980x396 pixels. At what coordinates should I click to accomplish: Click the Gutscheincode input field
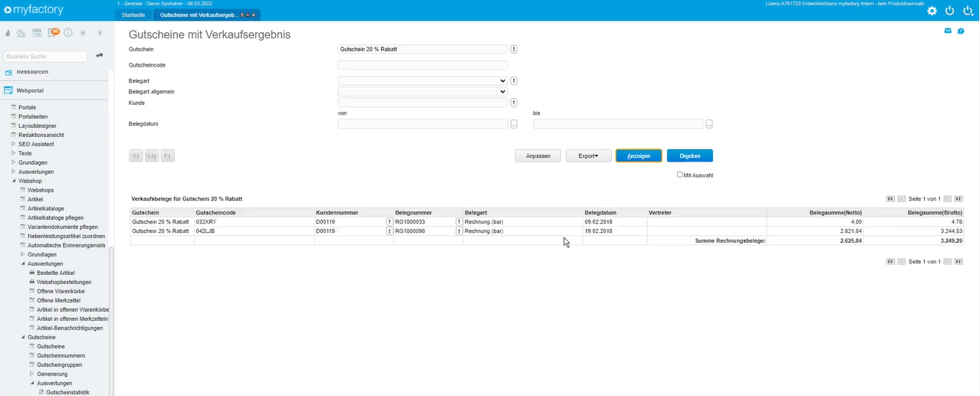[x=423, y=65]
